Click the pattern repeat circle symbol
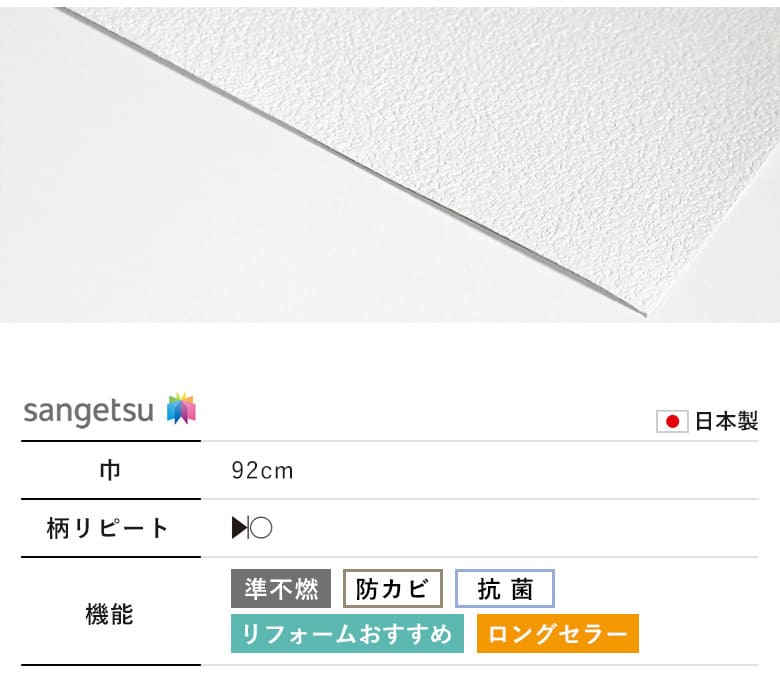Viewport: 780px width, 700px height. click(261, 528)
